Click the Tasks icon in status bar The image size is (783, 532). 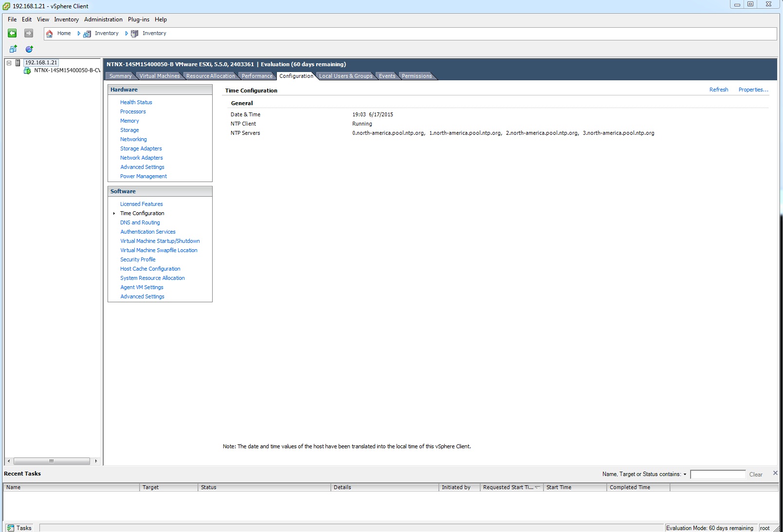(10, 528)
